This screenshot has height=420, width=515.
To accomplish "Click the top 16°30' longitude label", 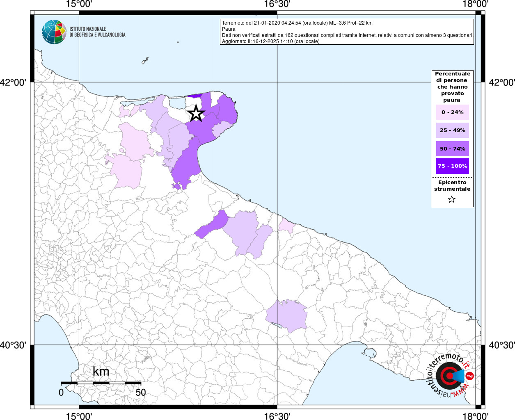I will (x=277, y=4).
